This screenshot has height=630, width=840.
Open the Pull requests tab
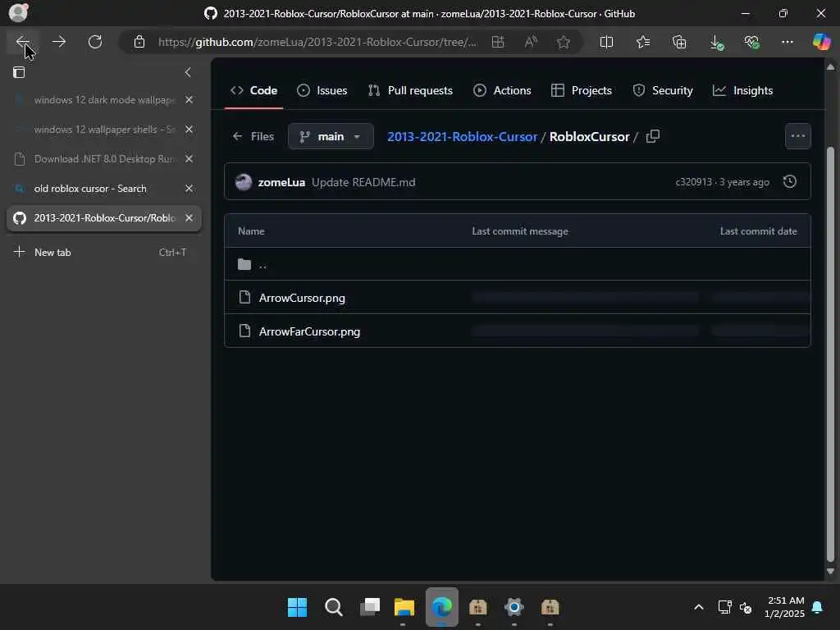pyautogui.click(x=410, y=90)
